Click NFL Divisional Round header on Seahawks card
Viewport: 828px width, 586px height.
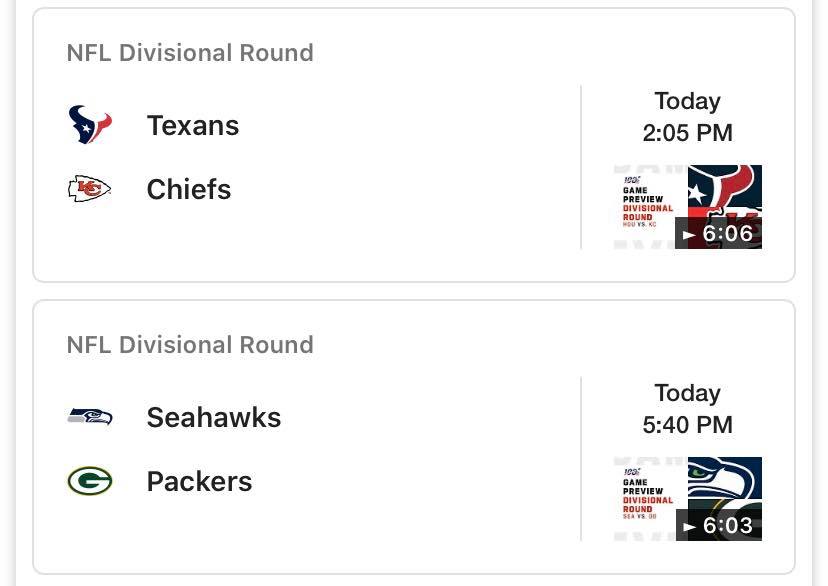[x=190, y=344]
